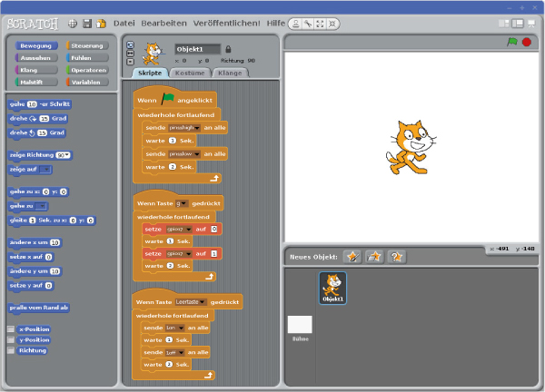
Task: Select the Steuerung block category
Action: coord(87,46)
